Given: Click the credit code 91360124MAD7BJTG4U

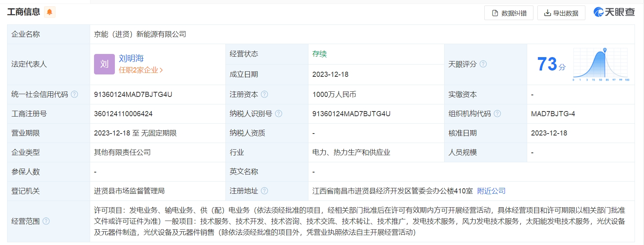Looking at the screenshot, I should 133,95.
